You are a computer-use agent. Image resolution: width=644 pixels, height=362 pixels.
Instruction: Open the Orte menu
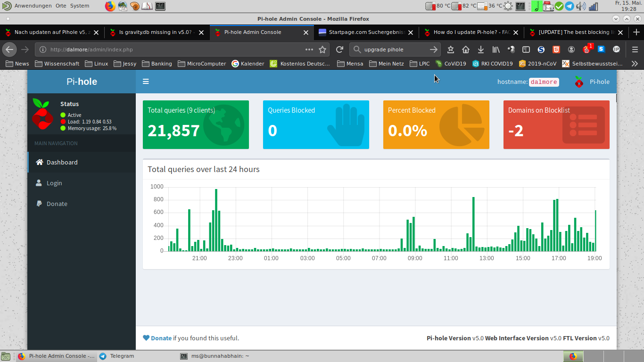[61, 6]
